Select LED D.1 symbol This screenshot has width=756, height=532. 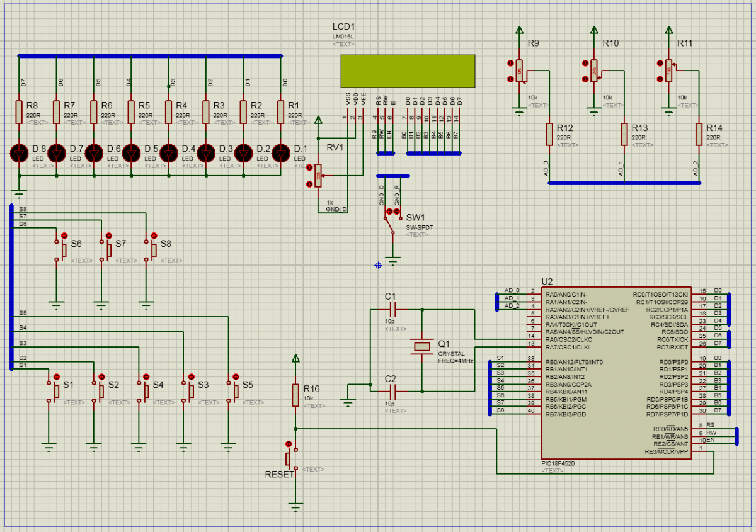280,152
